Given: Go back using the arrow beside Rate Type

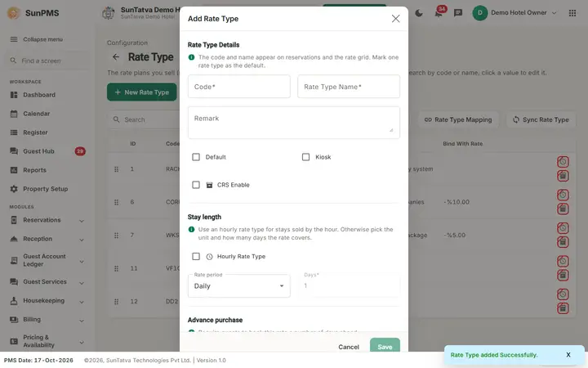Looking at the screenshot, I should coord(116,57).
